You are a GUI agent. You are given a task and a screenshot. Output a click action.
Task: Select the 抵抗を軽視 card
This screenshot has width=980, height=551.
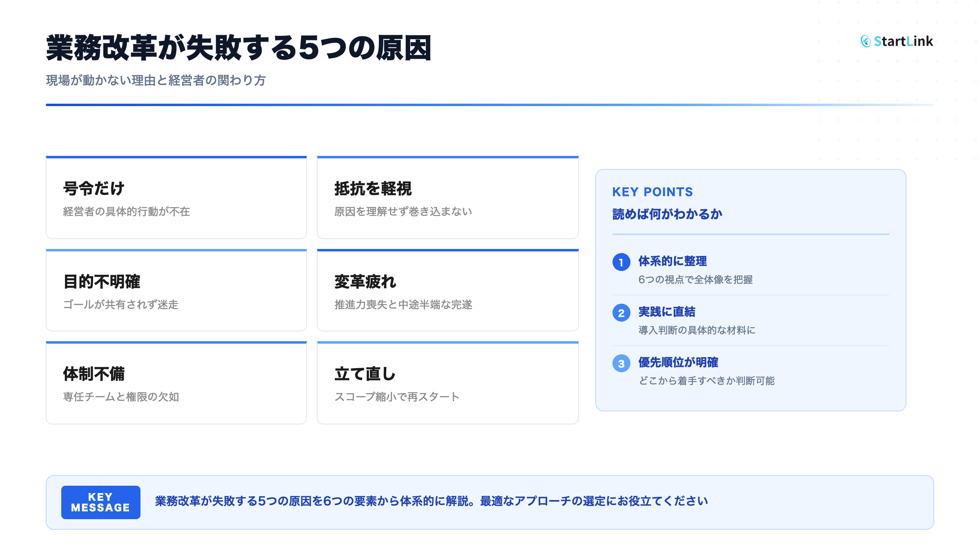[x=448, y=198]
